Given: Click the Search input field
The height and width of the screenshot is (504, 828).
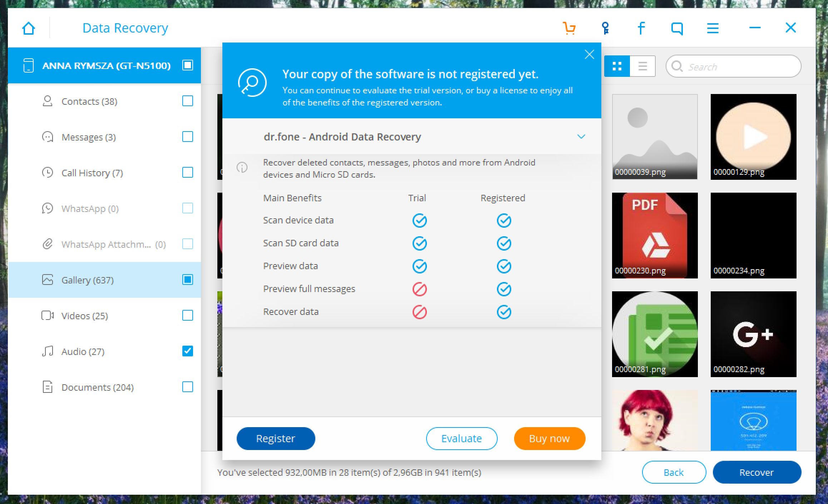Looking at the screenshot, I should [x=733, y=66].
